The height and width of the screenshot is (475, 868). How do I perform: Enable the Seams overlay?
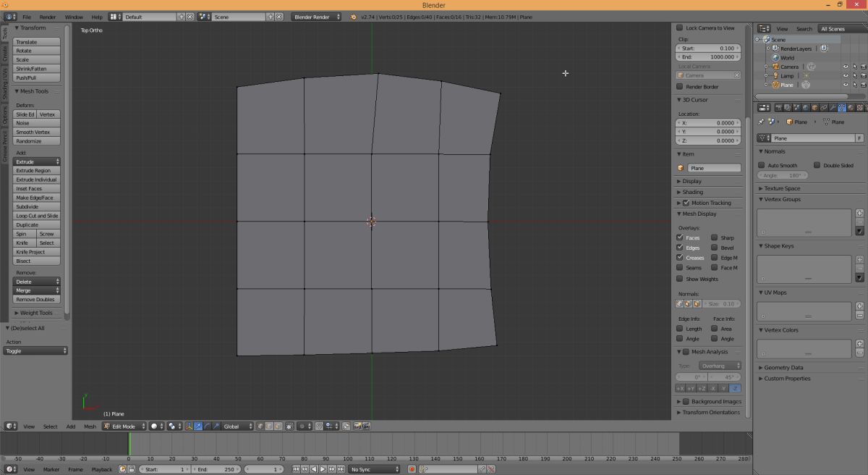click(x=679, y=268)
